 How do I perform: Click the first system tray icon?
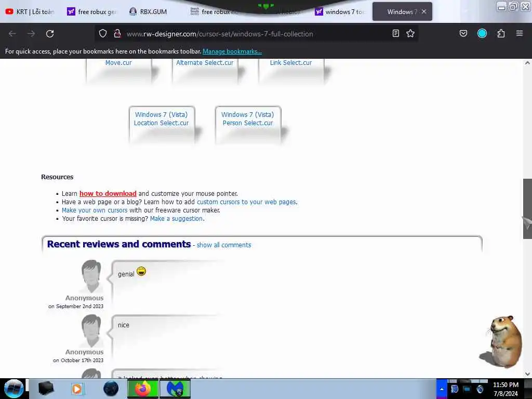click(x=455, y=389)
